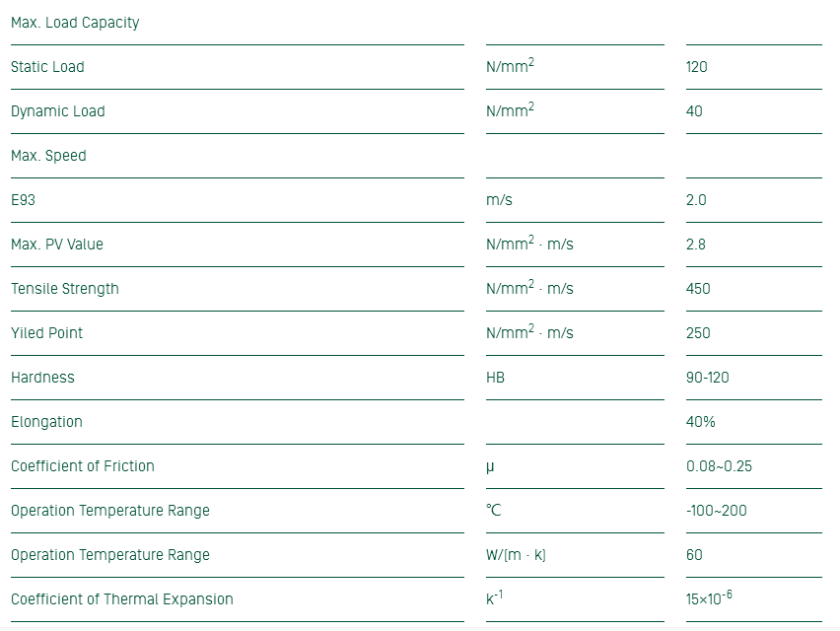Click the friction value 0.08~0.25
Viewport: 840px width, 631px height.
click(x=719, y=466)
